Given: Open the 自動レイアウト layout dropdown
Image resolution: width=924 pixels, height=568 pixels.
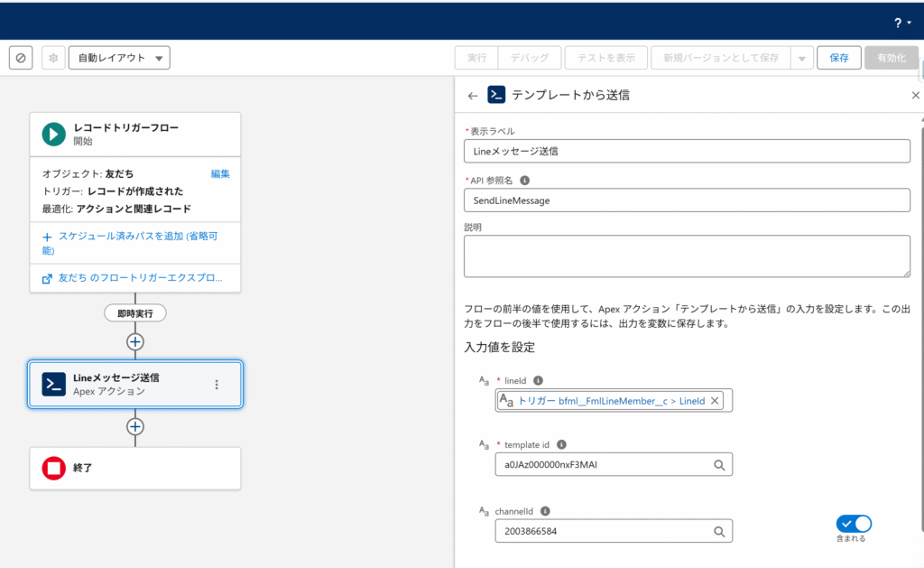Looking at the screenshot, I should click(119, 58).
